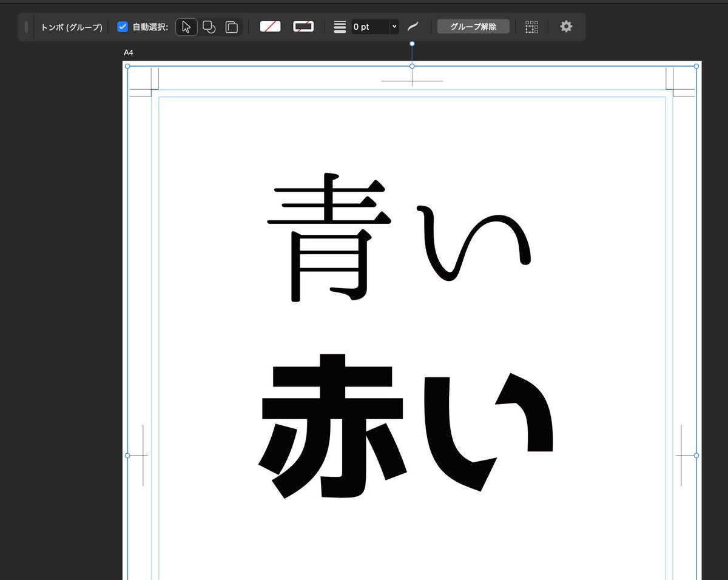Screen dimensions: 728x580
Task: Disable the 自動選択 auto-select checkbox
Action: (x=123, y=26)
